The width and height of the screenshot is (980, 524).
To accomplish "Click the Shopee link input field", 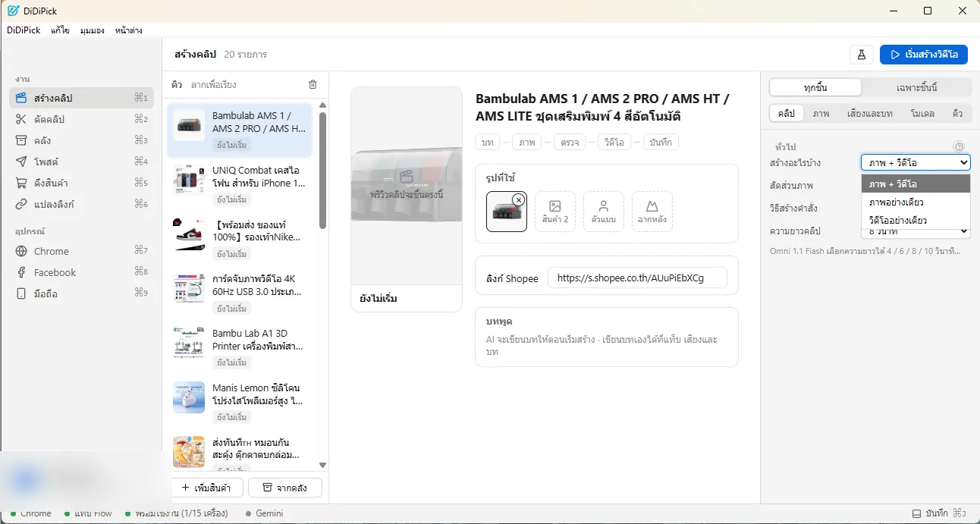I will tap(637, 278).
